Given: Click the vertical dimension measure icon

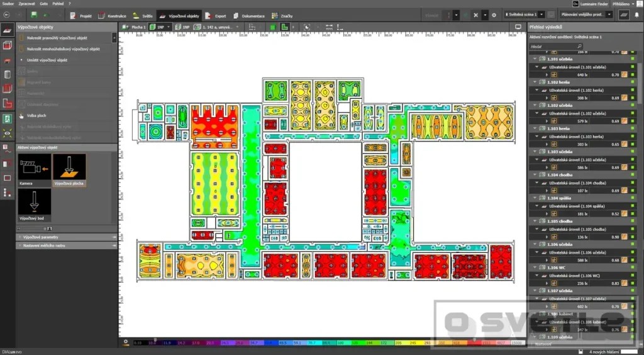Looking at the screenshot, I should coord(340,27).
